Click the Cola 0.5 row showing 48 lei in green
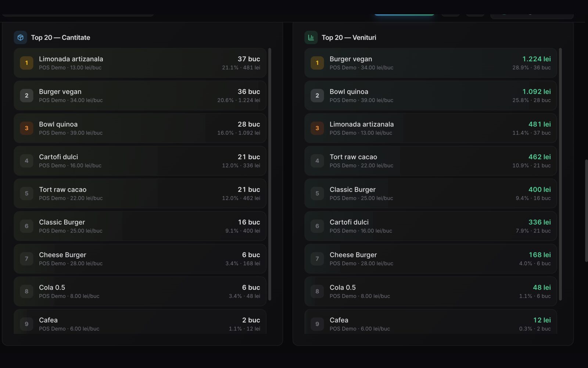 pos(431,291)
